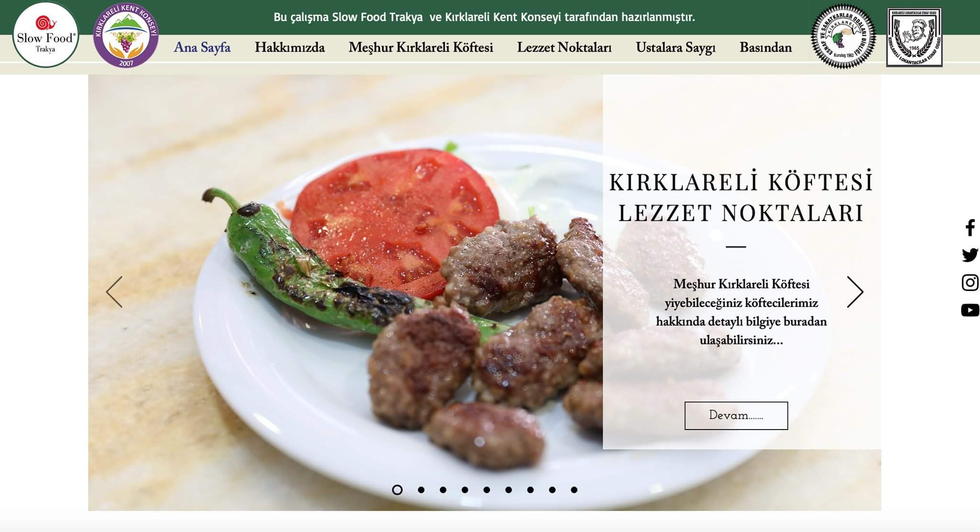Open the Lezzet Noktaları page
The width and height of the screenshot is (980, 532).
564,47
